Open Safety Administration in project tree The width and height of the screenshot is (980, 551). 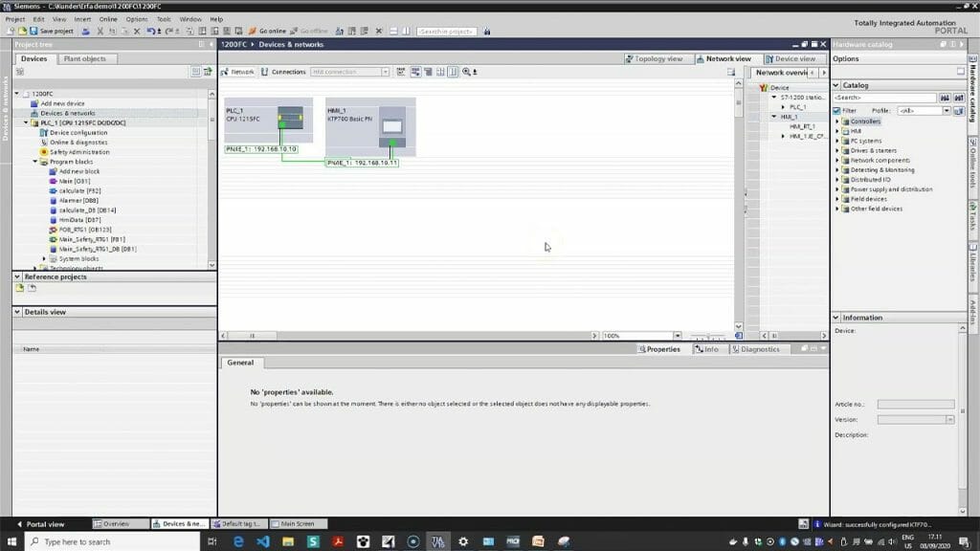(79, 152)
